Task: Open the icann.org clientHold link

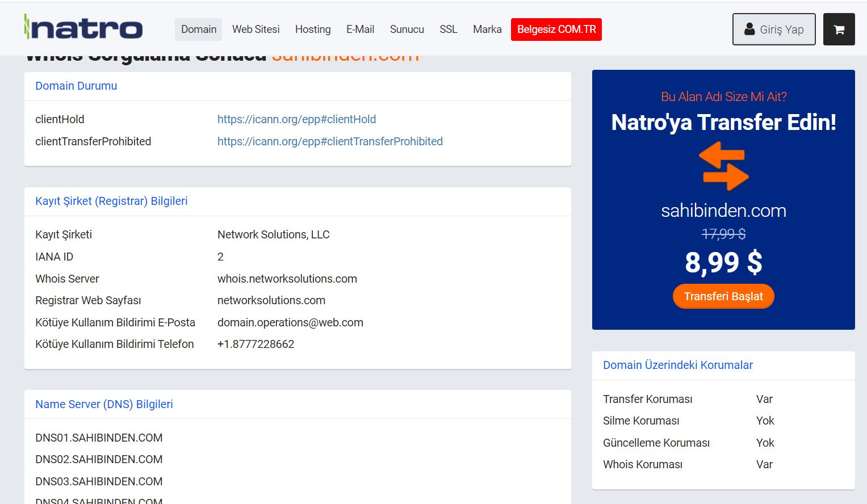Action: tap(296, 119)
